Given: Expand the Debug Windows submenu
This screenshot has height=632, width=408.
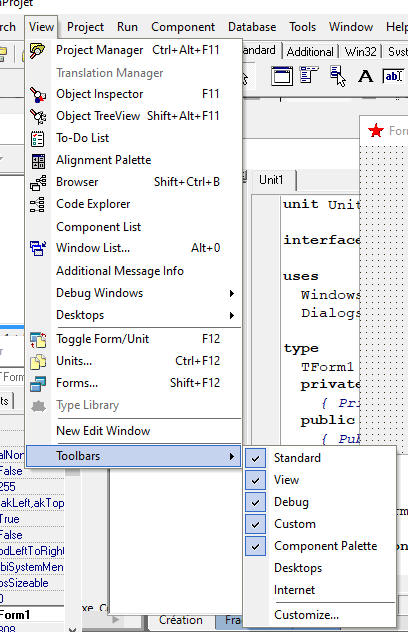Looking at the screenshot, I should pyautogui.click(x=231, y=293).
